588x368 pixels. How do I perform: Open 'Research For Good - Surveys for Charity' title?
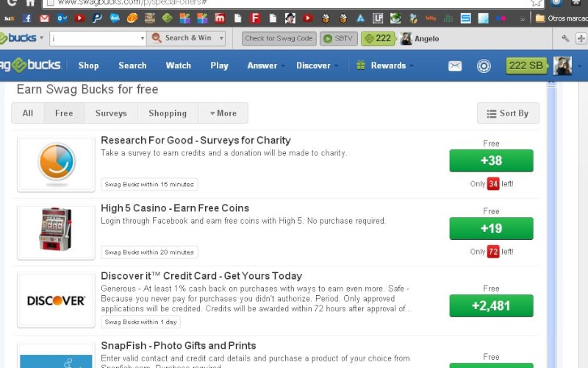(x=196, y=141)
